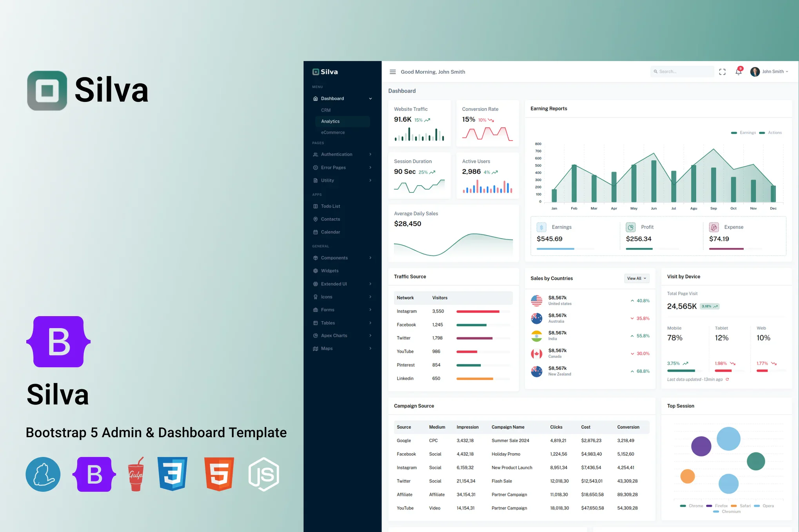Click the notification bell icon

(x=738, y=71)
